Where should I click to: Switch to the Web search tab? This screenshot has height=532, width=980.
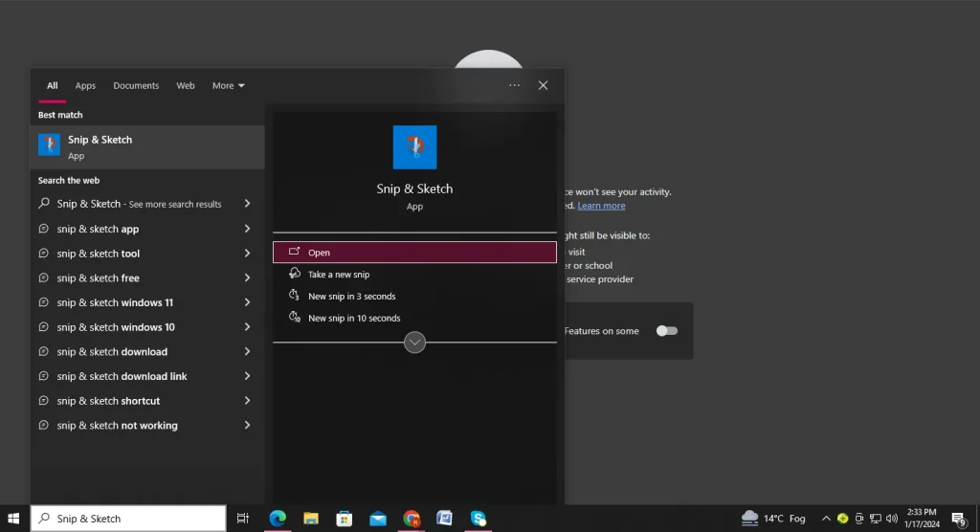tap(185, 86)
